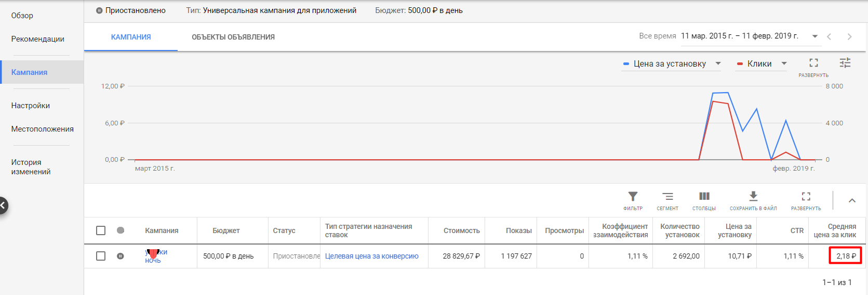Click the Приостановлено pause icon at top
Viewport: 868px width, 295px height.
pos(99,10)
